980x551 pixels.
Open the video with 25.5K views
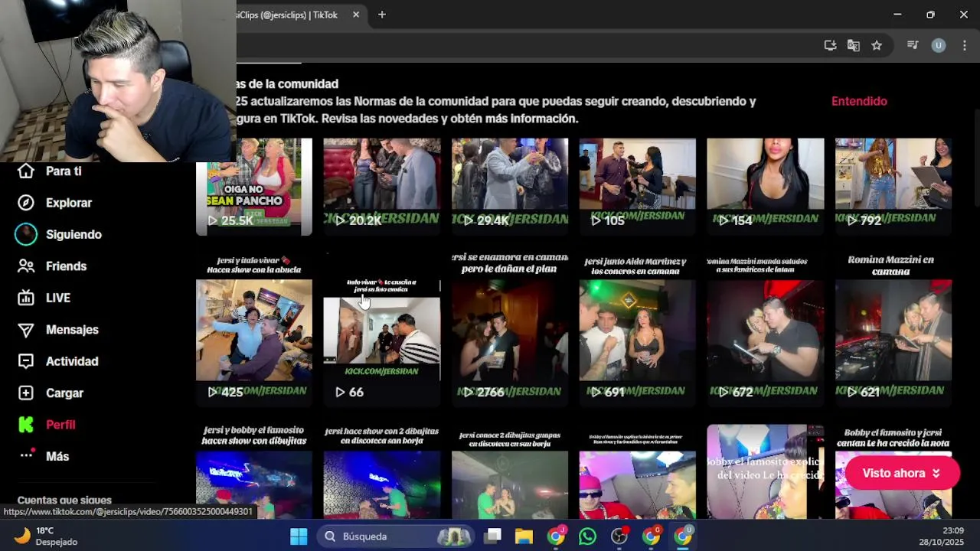[254, 187]
